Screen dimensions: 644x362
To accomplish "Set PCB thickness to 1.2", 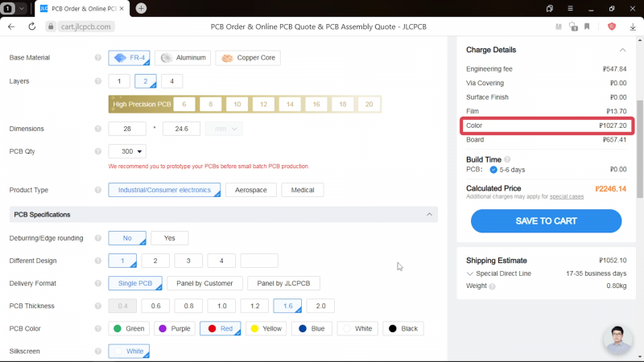I will click(x=254, y=306).
